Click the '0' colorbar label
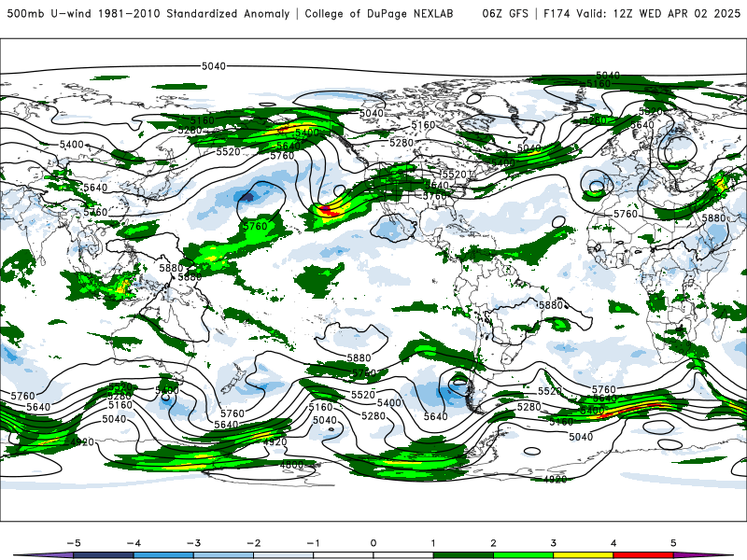 (x=373, y=543)
